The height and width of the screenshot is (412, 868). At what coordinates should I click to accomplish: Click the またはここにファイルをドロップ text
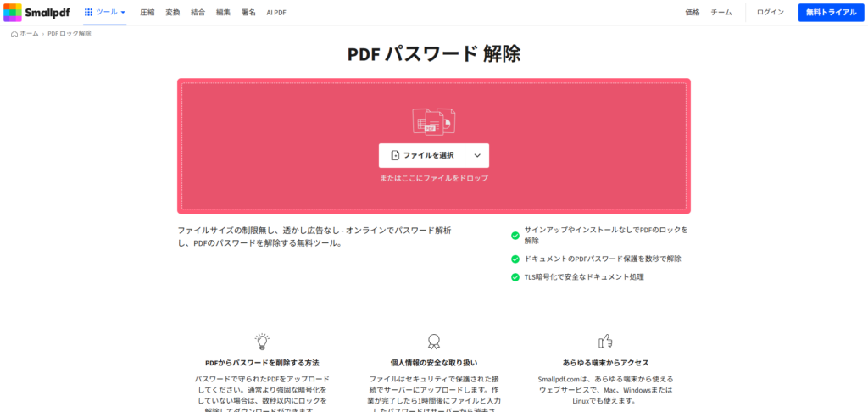434,178
